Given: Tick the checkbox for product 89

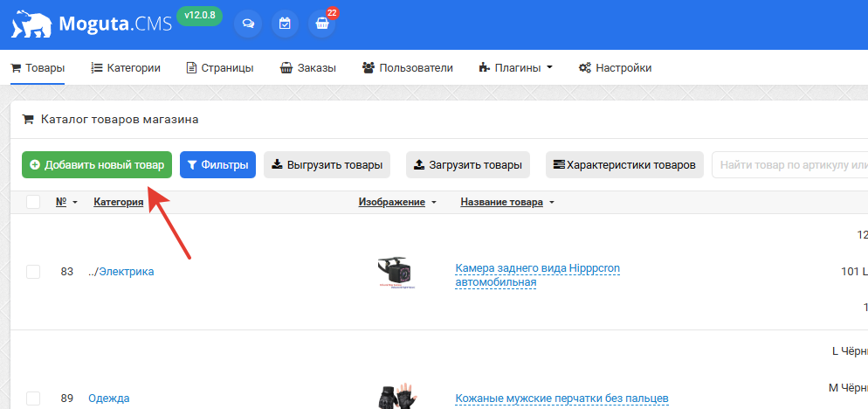Looking at the screenshot, I should (x=33, y=399).
